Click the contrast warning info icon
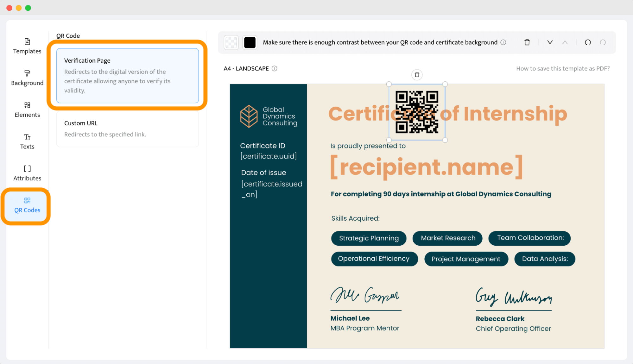This screenshot has height=364, width=633. coord(503,42)
